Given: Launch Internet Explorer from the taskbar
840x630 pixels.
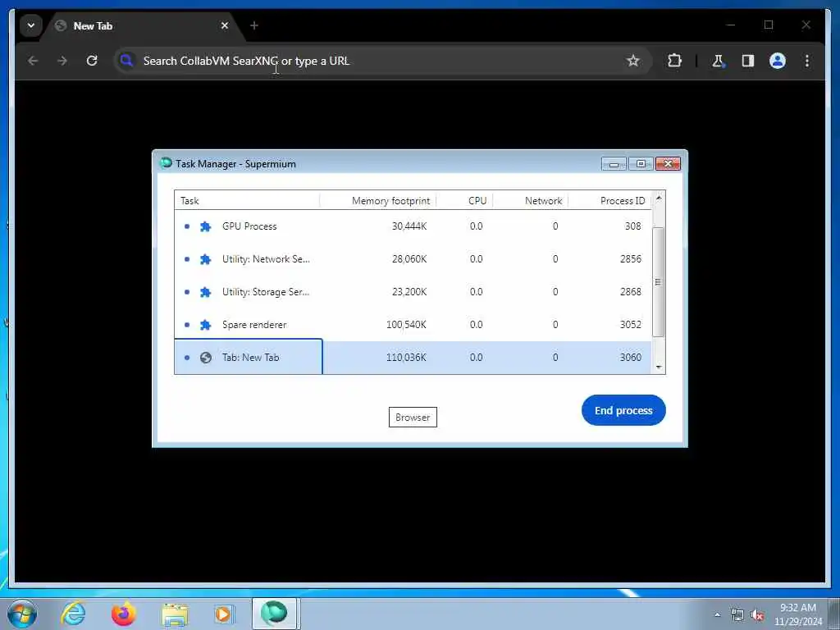Looking at the screenshot, I should [73, 614].
